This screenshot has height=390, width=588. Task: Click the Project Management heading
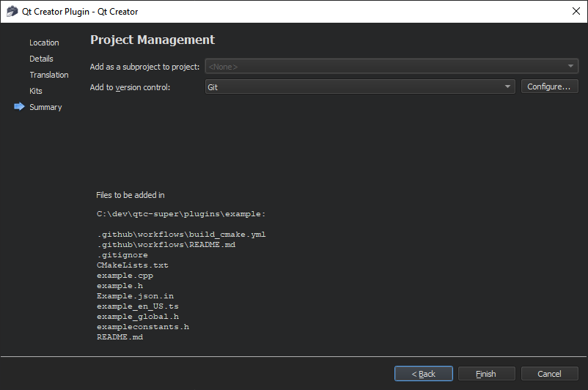(x=152, y=40)
